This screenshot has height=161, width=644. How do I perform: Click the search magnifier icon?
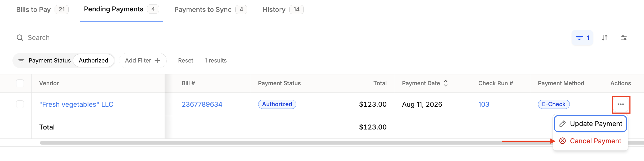(x=20, y=38)
